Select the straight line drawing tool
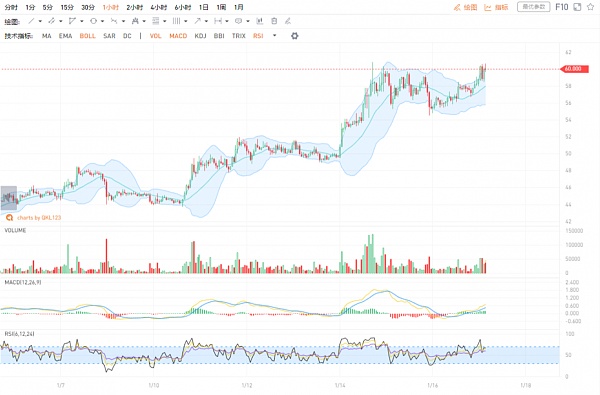600x395 pixels. (31, 21)
